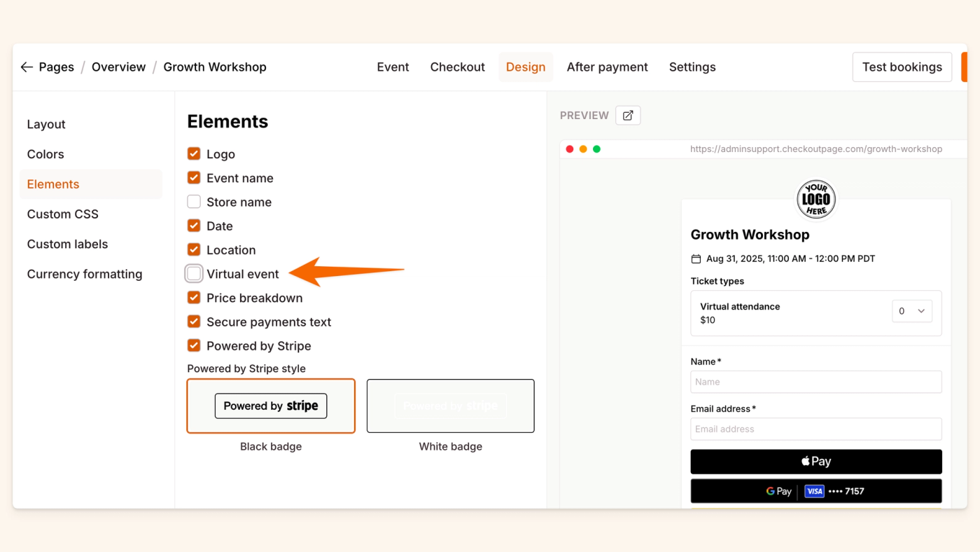Screen dimensions: 980x552
Task: Open the Colors section in sidebar
Action: click(91, 154)
